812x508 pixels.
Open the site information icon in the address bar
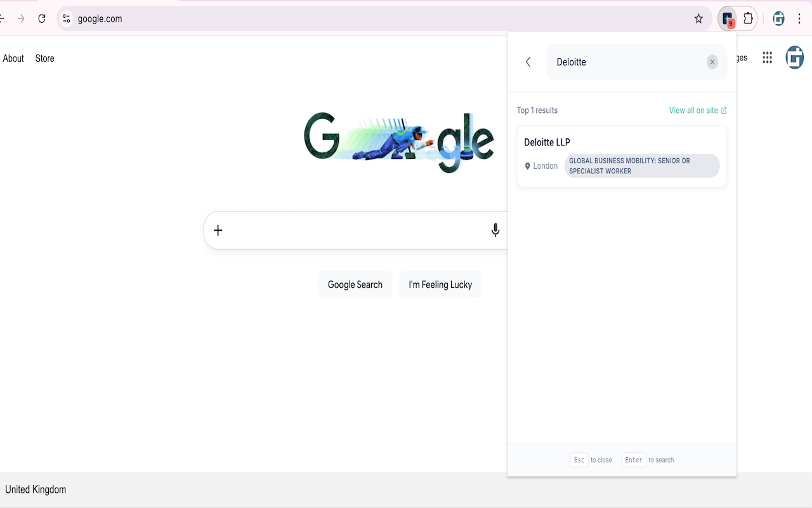pyautogui.click(x=67, y=18)
